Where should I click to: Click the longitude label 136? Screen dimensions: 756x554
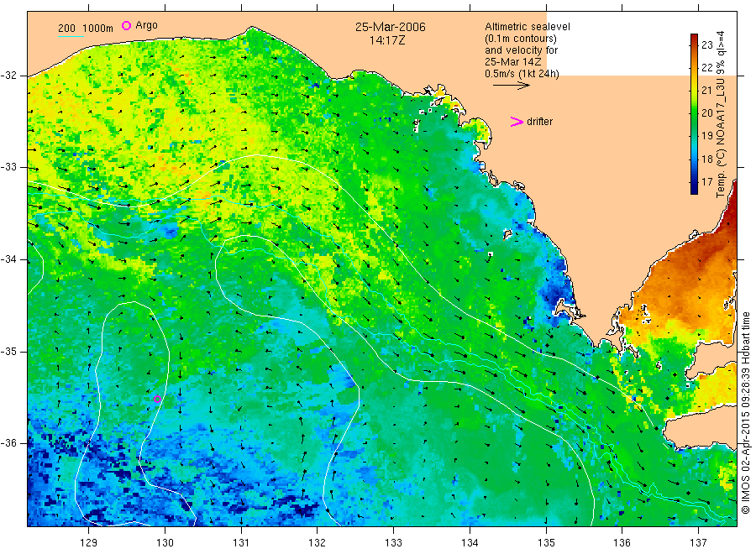click(622, 542)
